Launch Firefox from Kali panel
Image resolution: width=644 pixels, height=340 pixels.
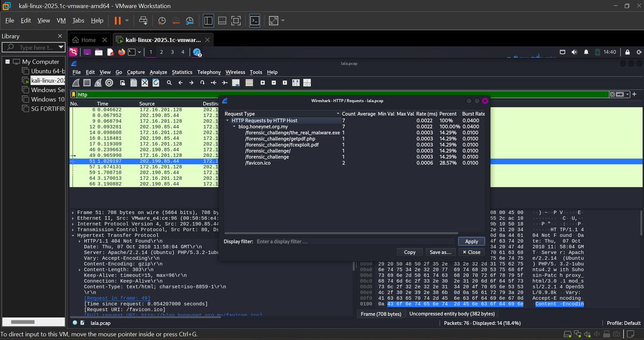(121, 52)
